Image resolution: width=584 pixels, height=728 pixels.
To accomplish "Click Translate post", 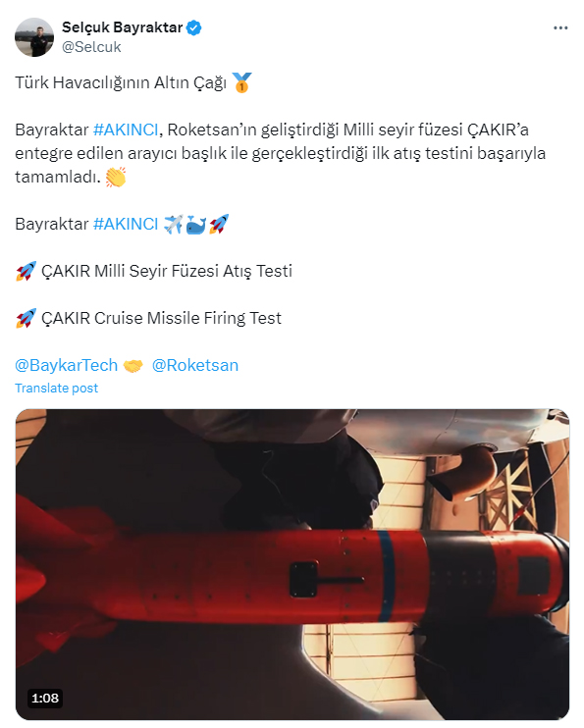I will (57, 389).
